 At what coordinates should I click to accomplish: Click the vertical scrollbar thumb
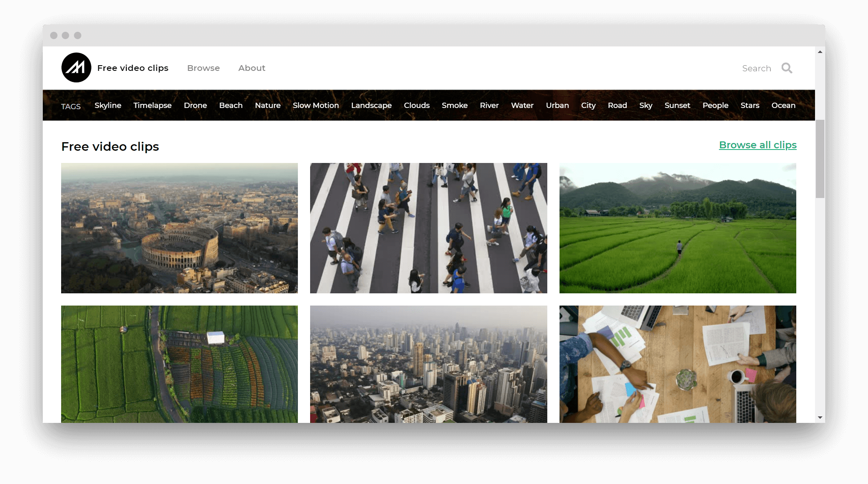pyautogui.click(x=820, y=159)
